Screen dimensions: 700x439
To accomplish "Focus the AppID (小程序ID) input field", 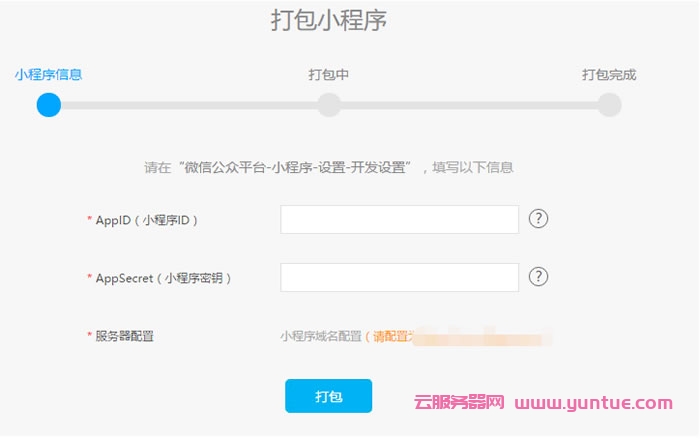I will click(x=399, y=219).
